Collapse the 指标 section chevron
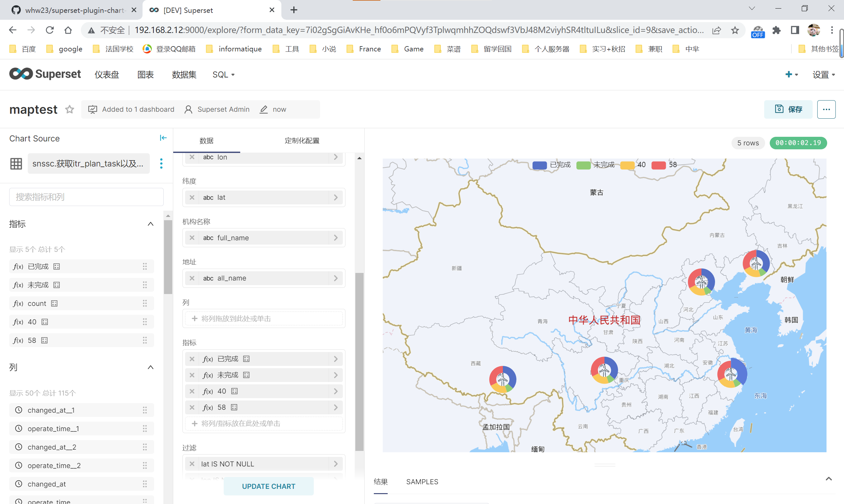Image resolution: width=844 pixels, height=504 pixels. (x=150, y=224)
